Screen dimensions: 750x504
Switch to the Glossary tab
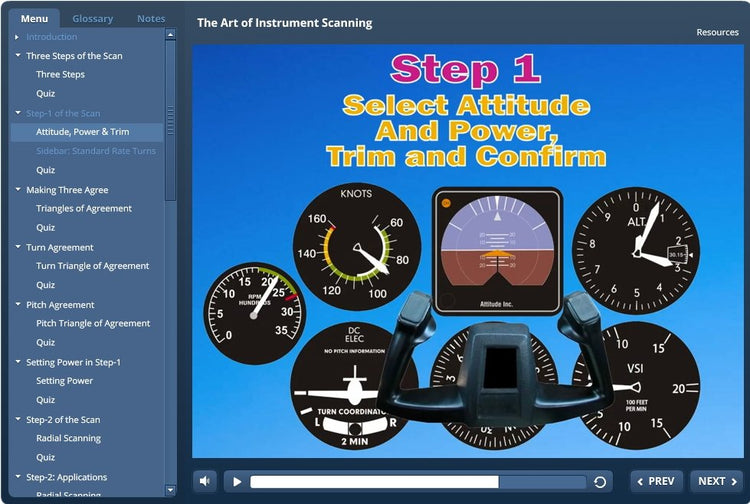coord(92,18)
